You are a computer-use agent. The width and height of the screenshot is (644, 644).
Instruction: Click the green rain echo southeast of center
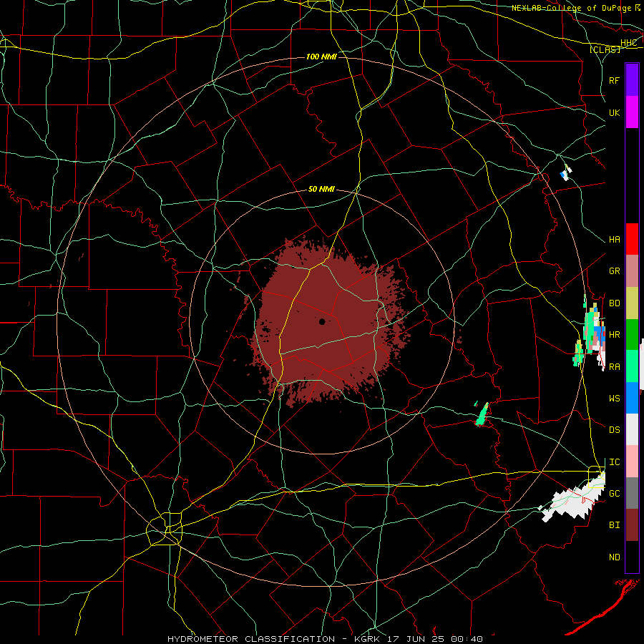(x=482, y=415)
